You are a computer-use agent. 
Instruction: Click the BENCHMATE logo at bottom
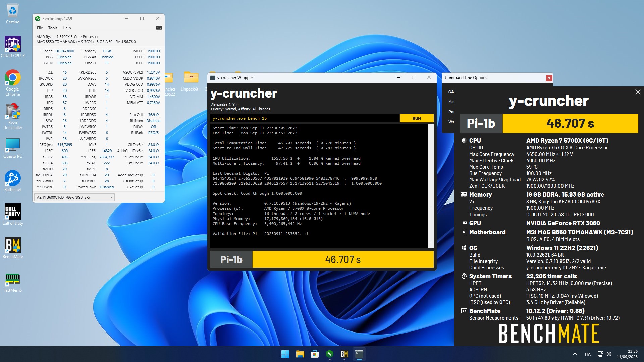click(x=549, y=334)
